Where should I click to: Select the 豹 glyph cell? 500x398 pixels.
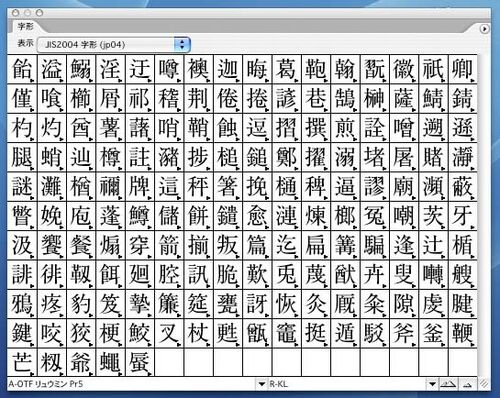click(x=81, y=304)
